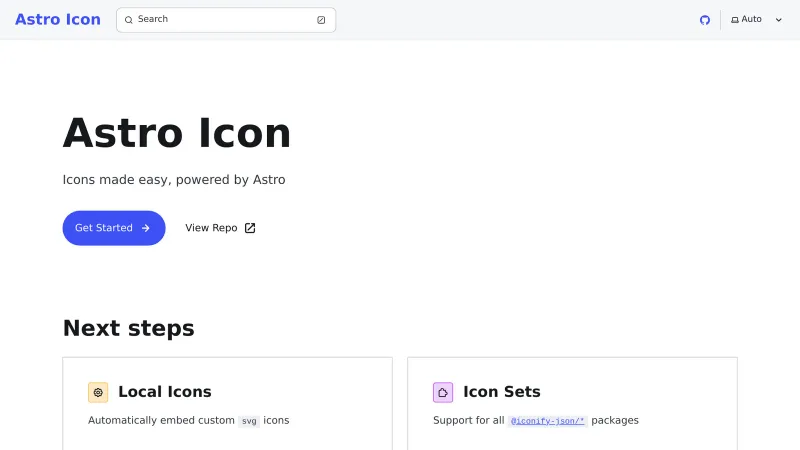Screen dimensions: 800x450
Task: Open the Local Icons card title
Action: point(165,392)
